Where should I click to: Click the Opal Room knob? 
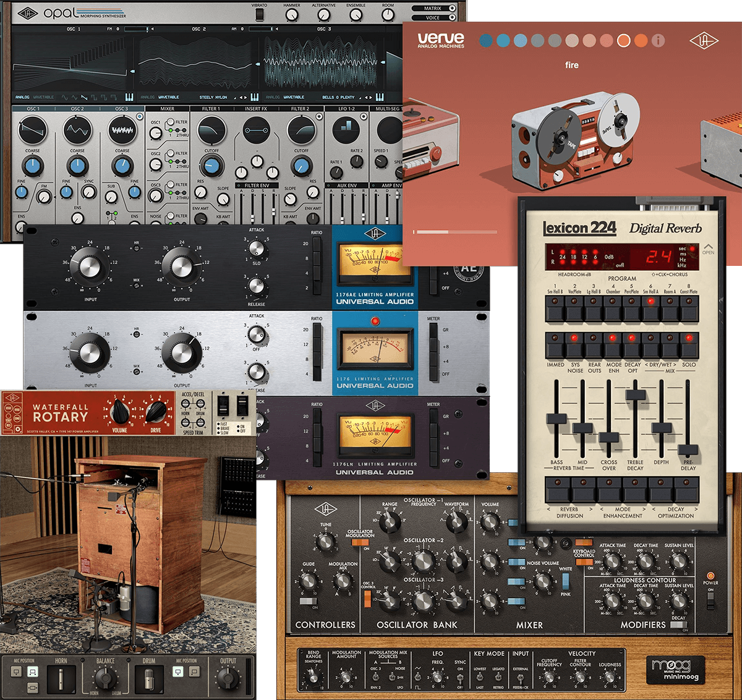point(388,15)
